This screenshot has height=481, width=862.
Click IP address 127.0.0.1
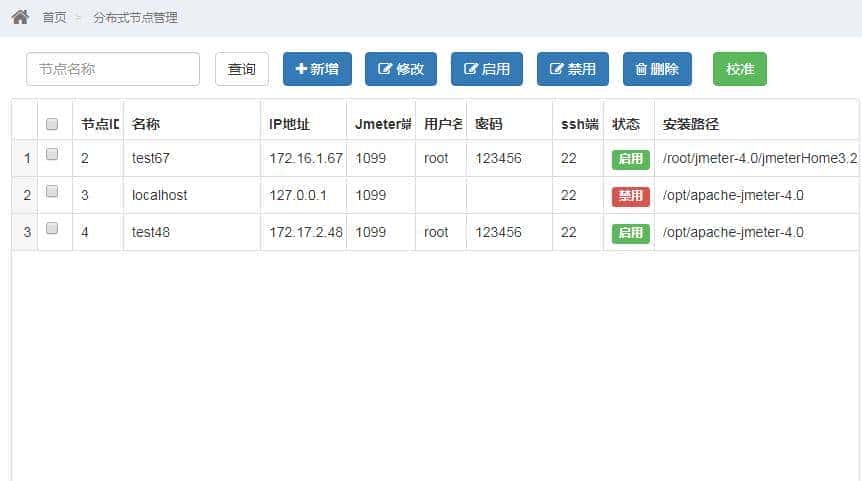pos(298,195)
